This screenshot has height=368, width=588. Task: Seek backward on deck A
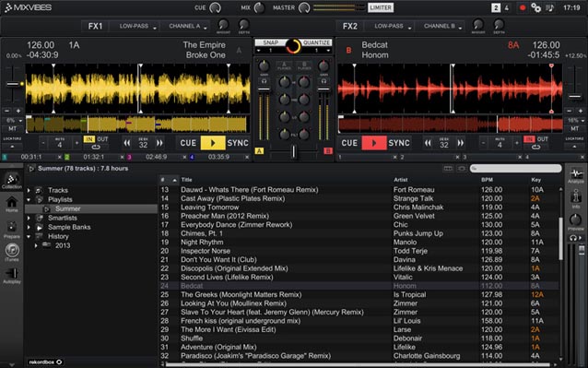[x=127, y=143]
